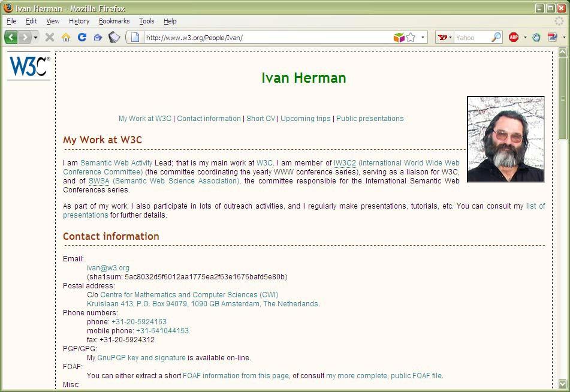Go back using the green Back arrow
The width and height of the screenshot is (570, 392).
[x=11, y=37]
